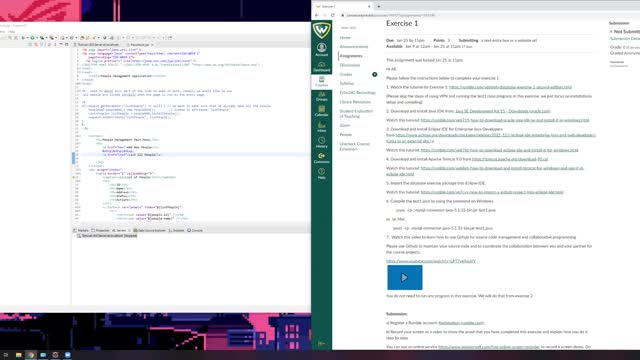
Task: Click the browser reload icon
Action: click(333, 15)
